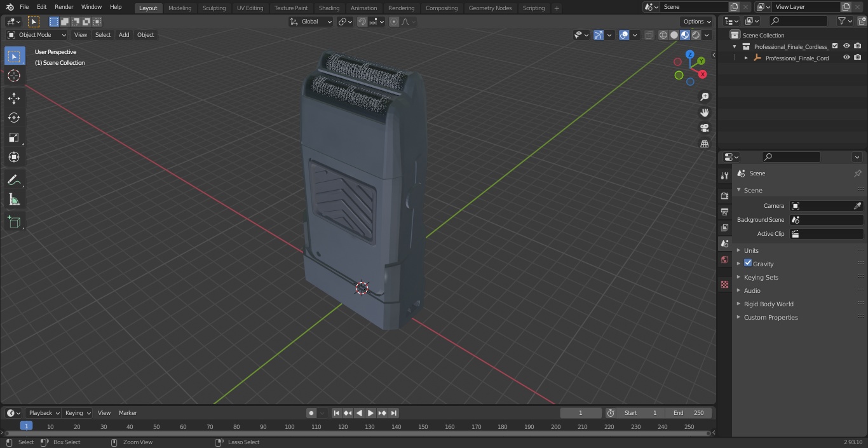Viewport: 868px width, 448px height.
Task: Select the Add Cube tool
Action: [14, 222]
